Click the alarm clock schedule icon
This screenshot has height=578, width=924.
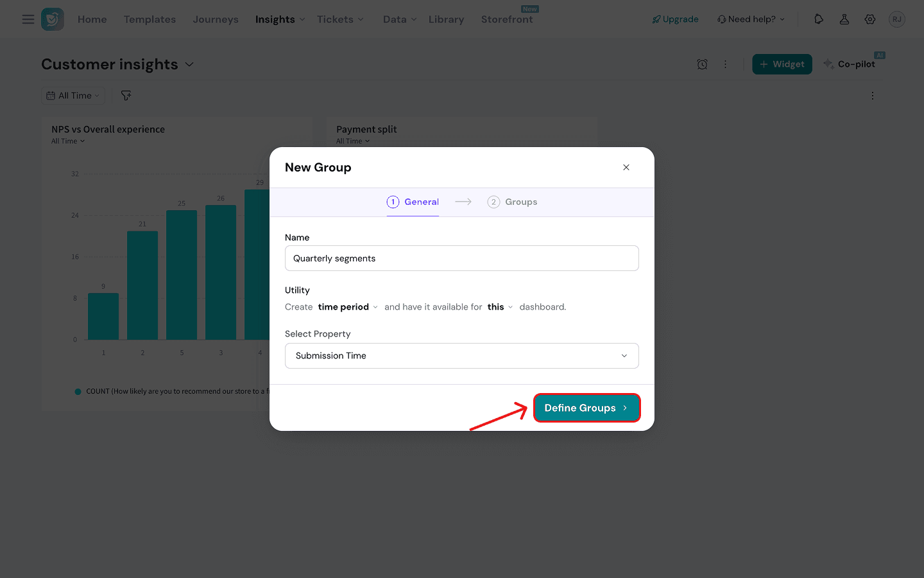[702, 64]
